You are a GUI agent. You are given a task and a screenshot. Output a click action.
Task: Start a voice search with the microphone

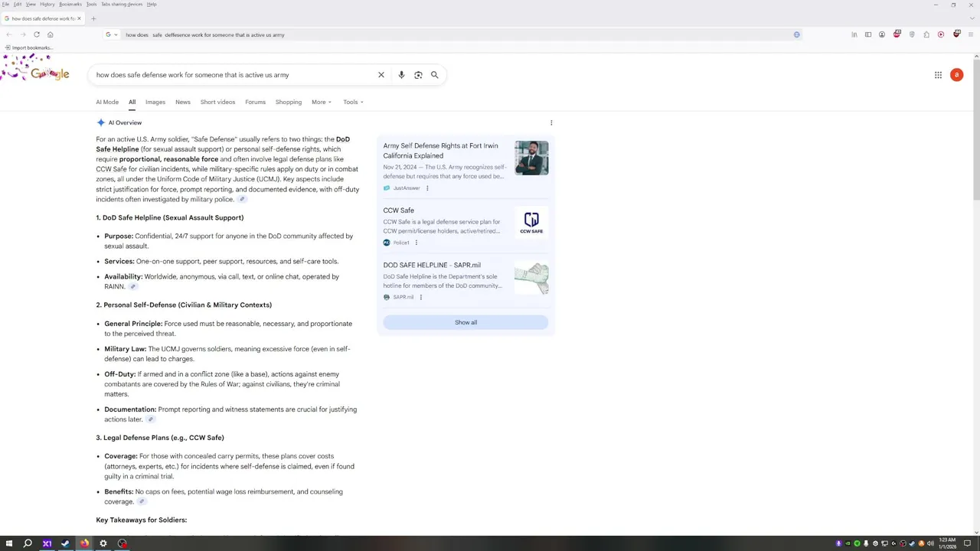[x=401, y=75]
